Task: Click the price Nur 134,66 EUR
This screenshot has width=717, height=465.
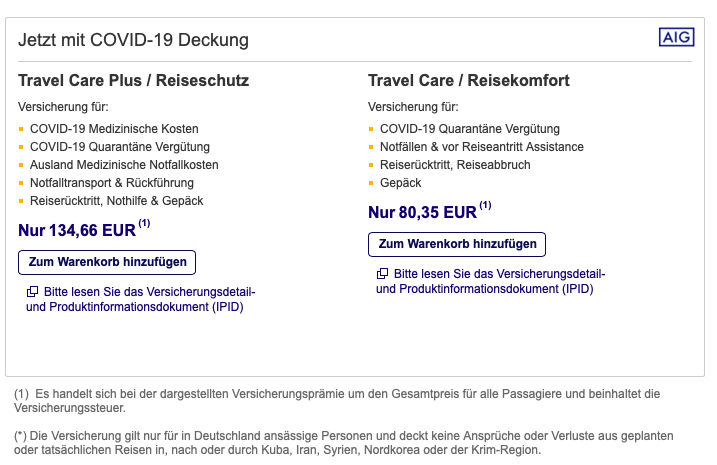Action: click(77, 231)
